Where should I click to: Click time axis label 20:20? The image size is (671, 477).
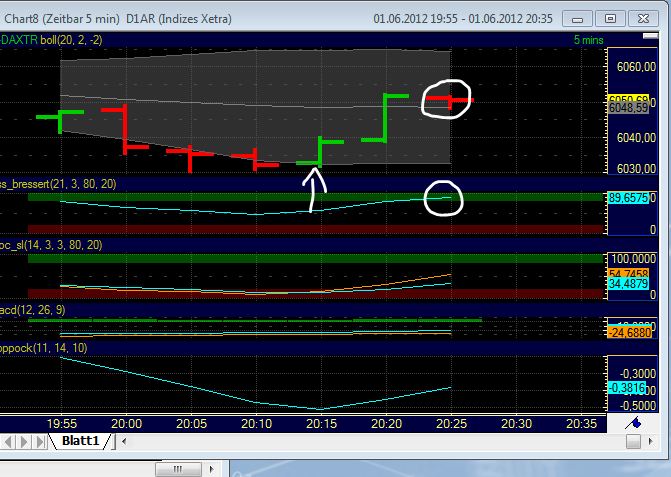click(x=386, y=424)
